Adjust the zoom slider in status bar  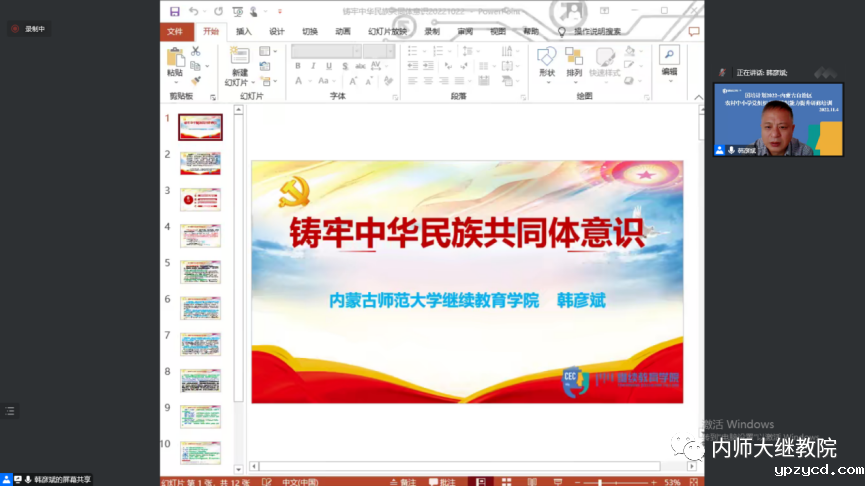(620, 481)
